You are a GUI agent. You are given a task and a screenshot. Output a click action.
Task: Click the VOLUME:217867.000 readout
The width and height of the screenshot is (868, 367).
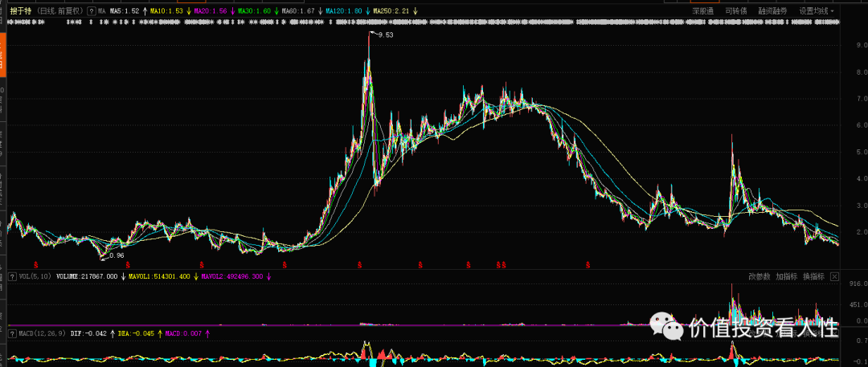87,276
